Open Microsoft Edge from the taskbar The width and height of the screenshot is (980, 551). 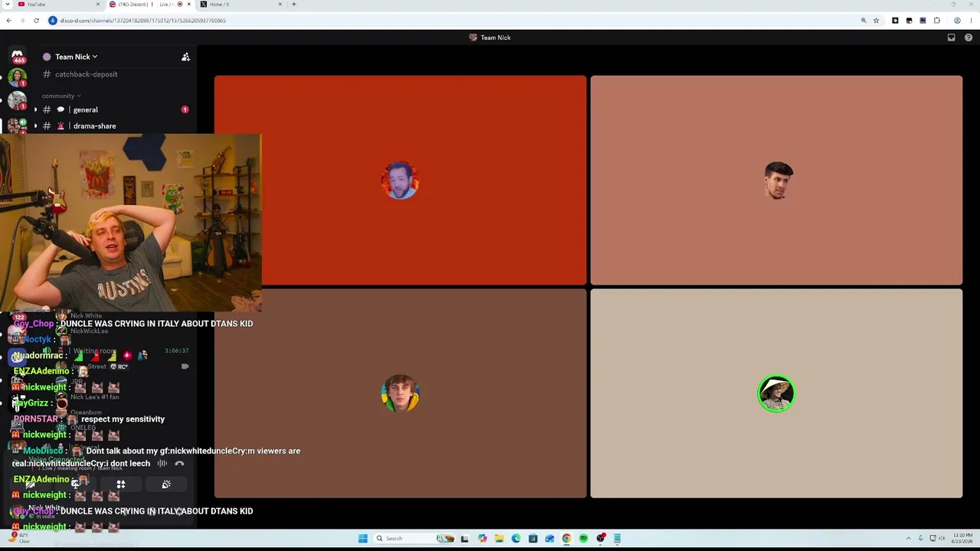(516, 538)
